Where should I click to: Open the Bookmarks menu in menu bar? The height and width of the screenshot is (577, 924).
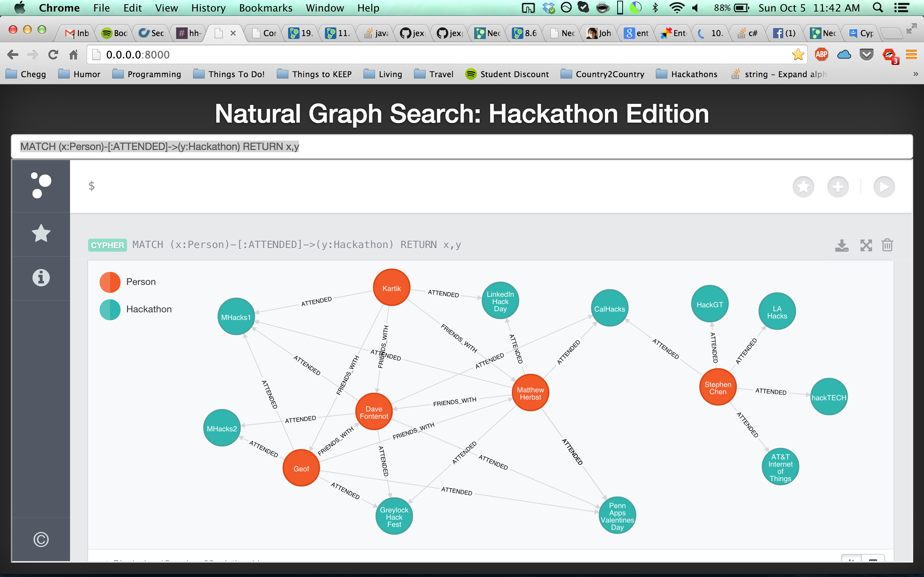265,8
